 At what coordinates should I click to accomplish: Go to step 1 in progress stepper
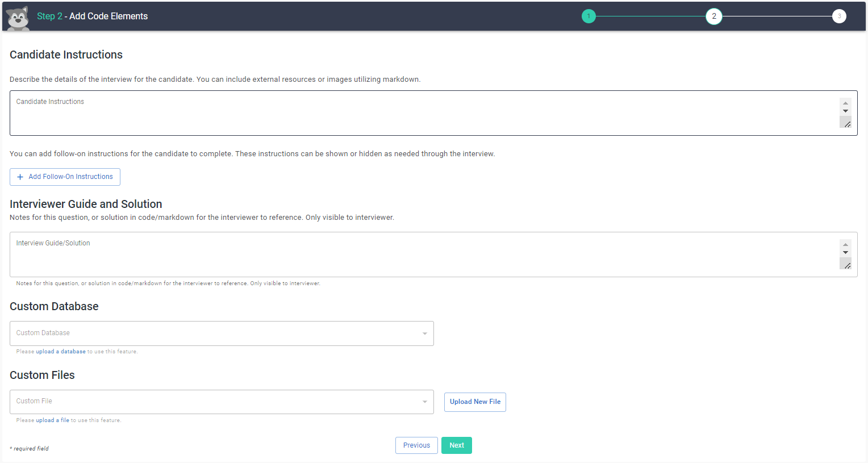pyautogui.click(x=589, y=16)
